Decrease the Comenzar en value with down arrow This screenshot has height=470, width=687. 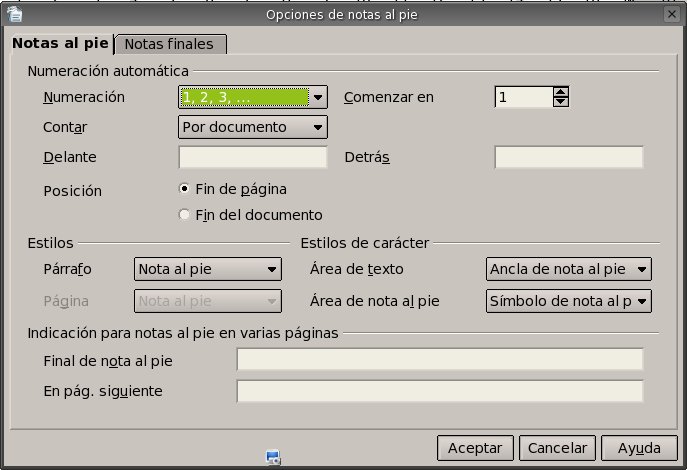(561, 102)
